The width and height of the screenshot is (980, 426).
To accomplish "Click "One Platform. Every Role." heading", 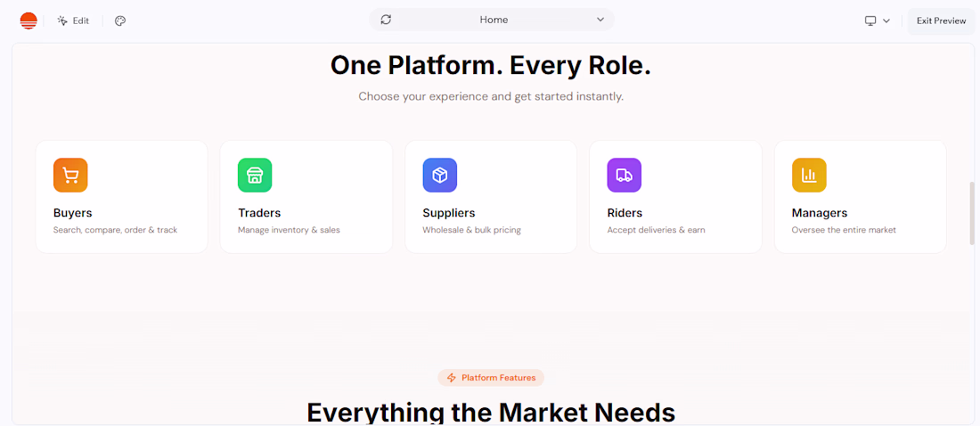I will tap(491, 66).
